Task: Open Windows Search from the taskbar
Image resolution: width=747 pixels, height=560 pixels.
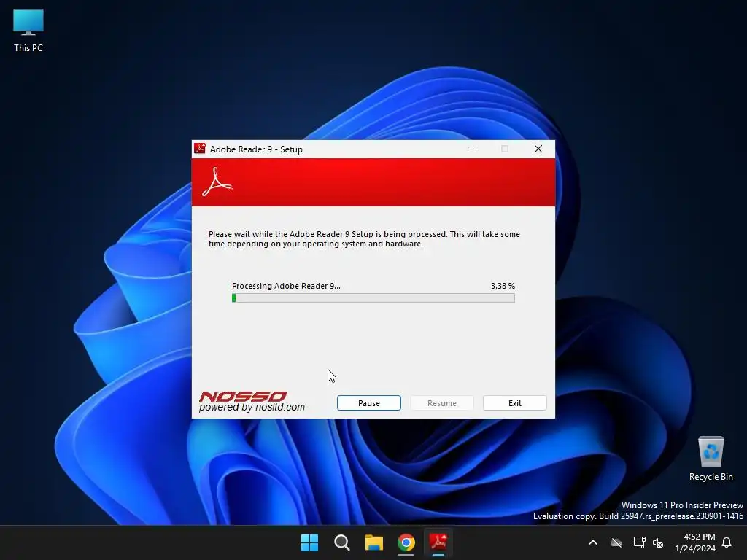Action: [341, 542]
